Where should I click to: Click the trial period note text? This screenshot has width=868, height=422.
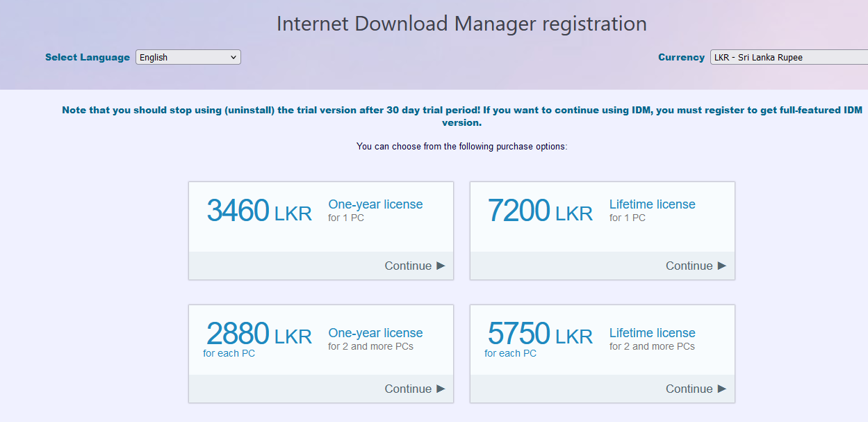click(461, 116)
